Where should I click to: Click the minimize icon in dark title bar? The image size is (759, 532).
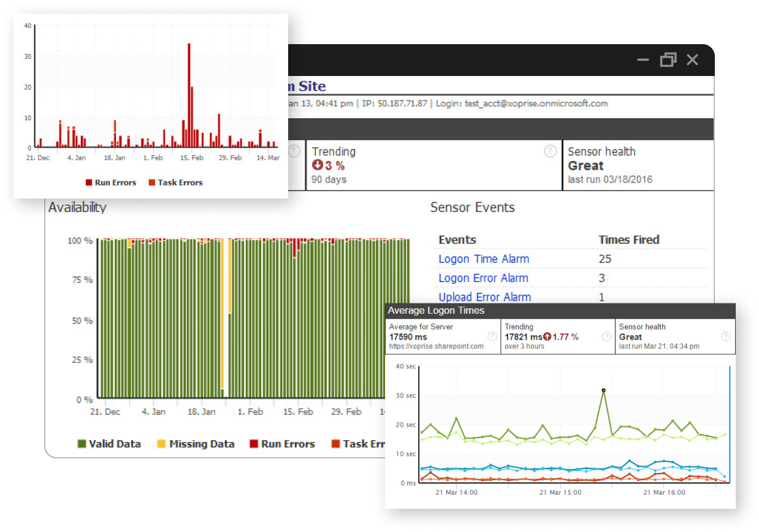pyautogui.click(x=643, y=60)
